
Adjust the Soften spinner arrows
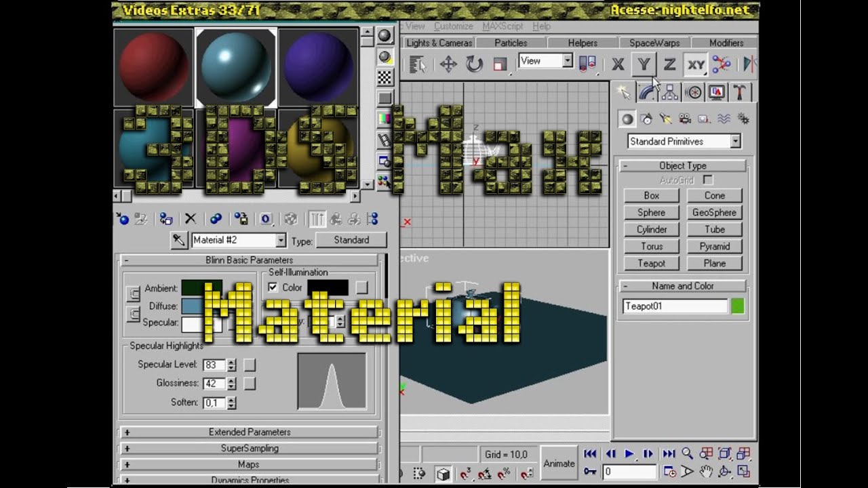click(231, 403)
